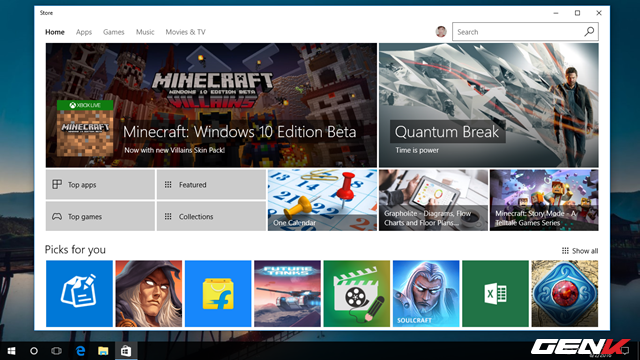Image resolution: width=640 pixels, height=360 pixels.
Task: Open Minecraft: Story Mode tile
Action: click(544, 200)
